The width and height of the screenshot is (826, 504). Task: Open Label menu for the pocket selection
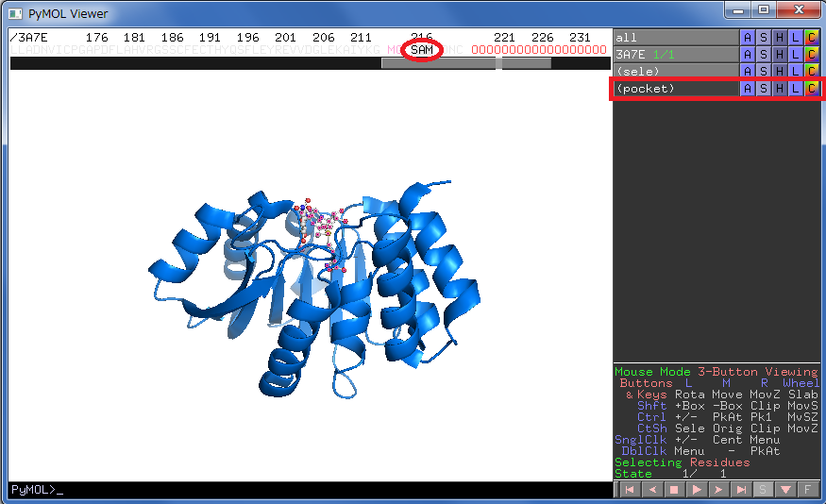click(x=795, y=89)
